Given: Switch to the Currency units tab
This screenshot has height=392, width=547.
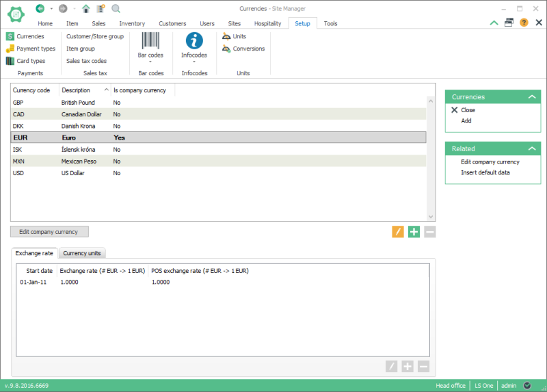Looking at the screenshot, I should click(x=82, y=253).
